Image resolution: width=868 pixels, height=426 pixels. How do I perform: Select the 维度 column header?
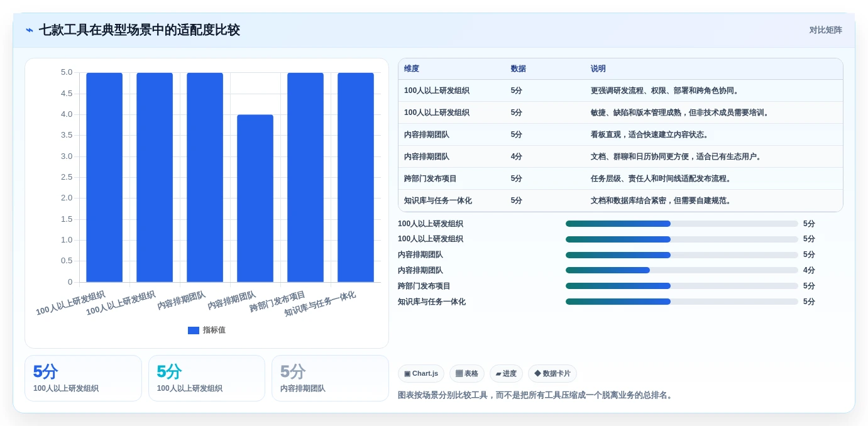(412, 69)
